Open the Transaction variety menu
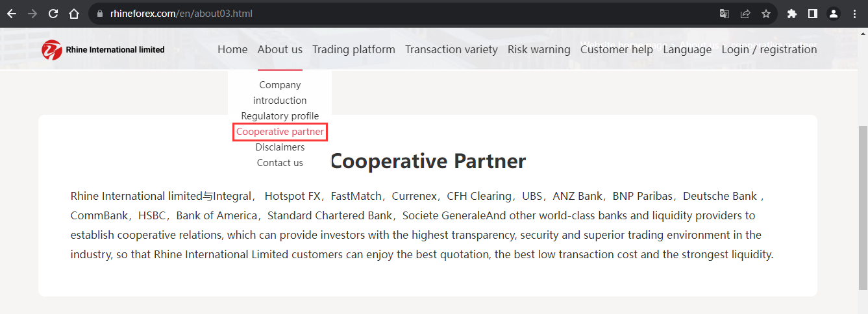Viewport: 868px width, 314px height. [451, 49]
